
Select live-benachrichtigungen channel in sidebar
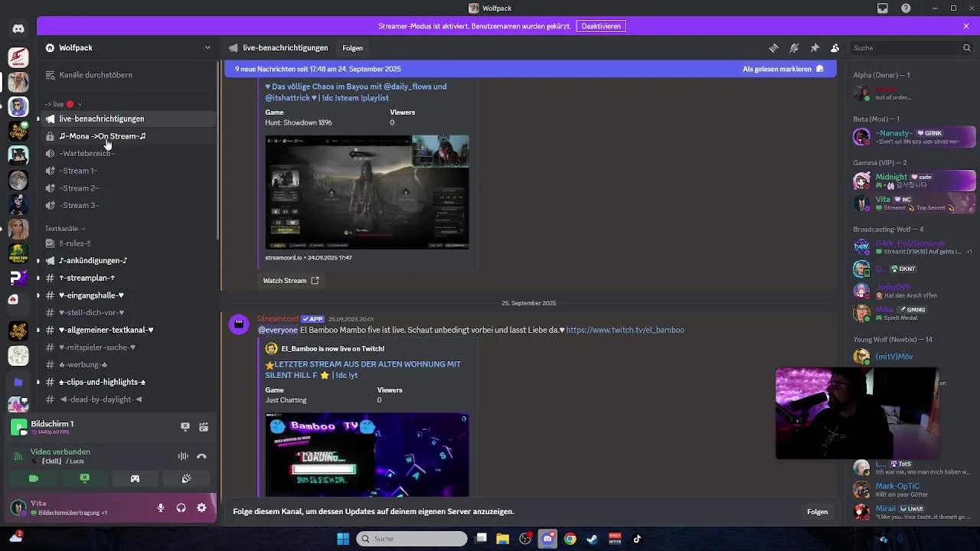[128, 119]
